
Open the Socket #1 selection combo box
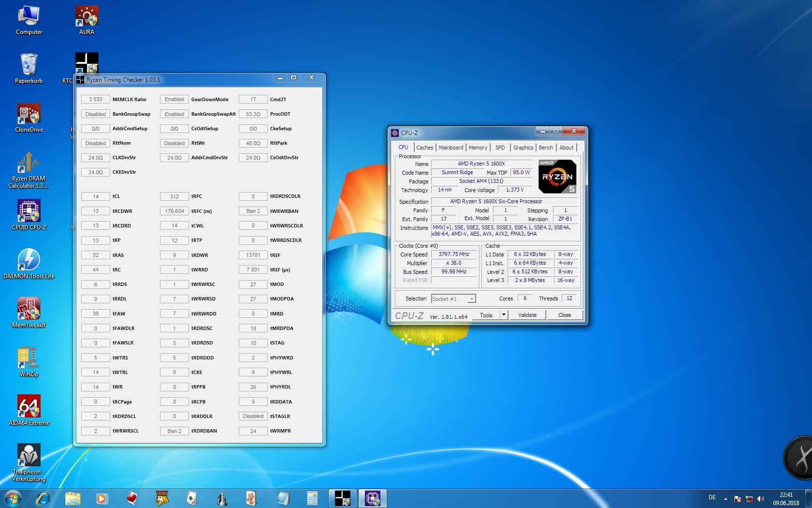tap(453, 299)
